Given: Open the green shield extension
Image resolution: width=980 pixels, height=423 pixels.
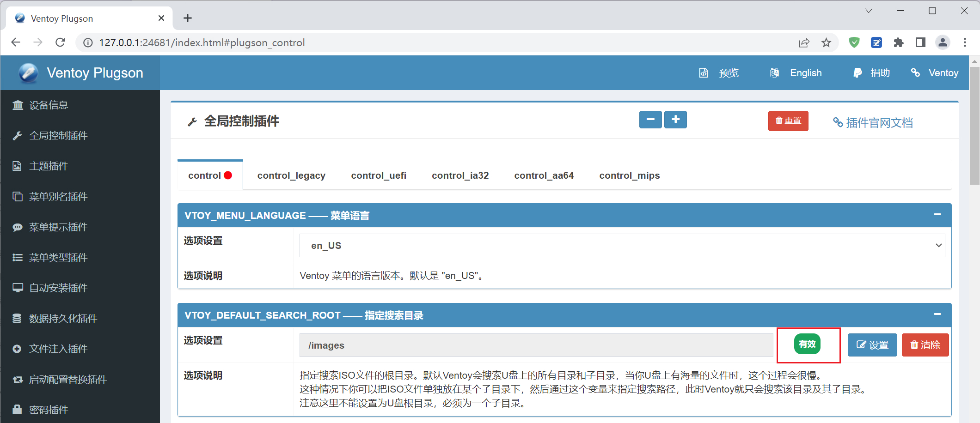Looking at the screenshot, I should tap(854, 42).
